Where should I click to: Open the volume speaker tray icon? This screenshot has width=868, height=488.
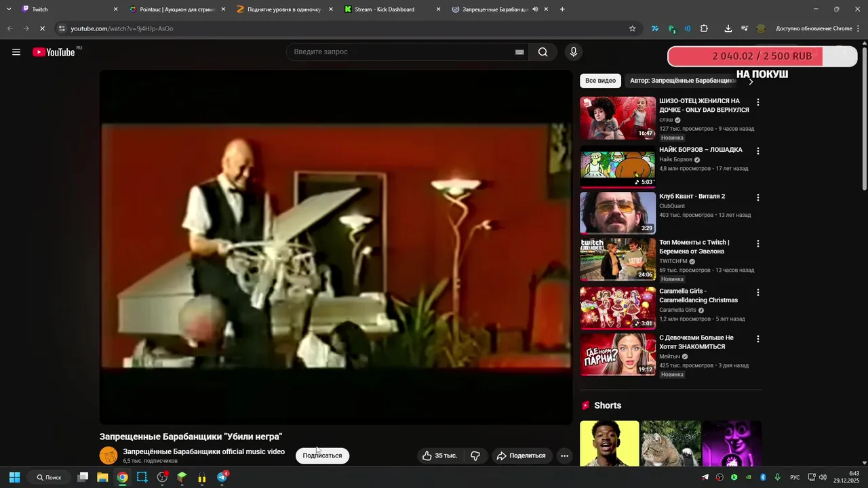pyautogui.click(x=823, y=477)
